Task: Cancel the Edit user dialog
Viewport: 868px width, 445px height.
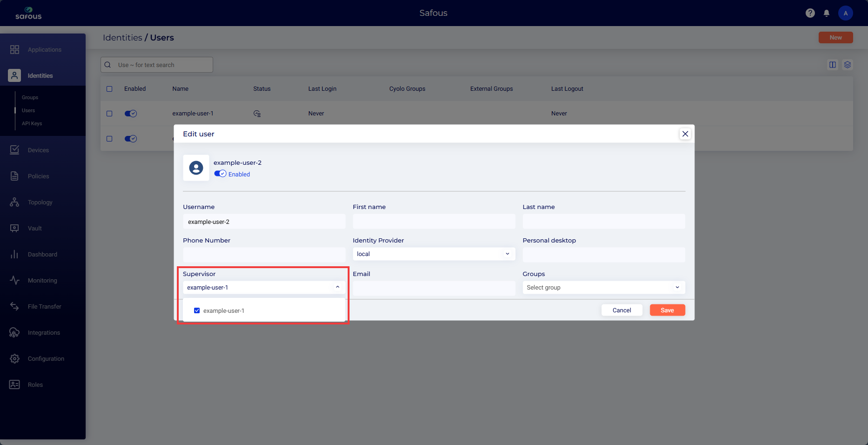Action: (x=621, y=310)
